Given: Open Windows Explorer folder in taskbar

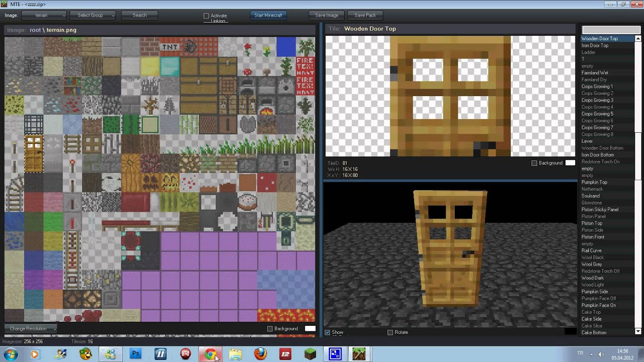Looking at the screenshot, I should pyautogui.click(x=235, y=354).
